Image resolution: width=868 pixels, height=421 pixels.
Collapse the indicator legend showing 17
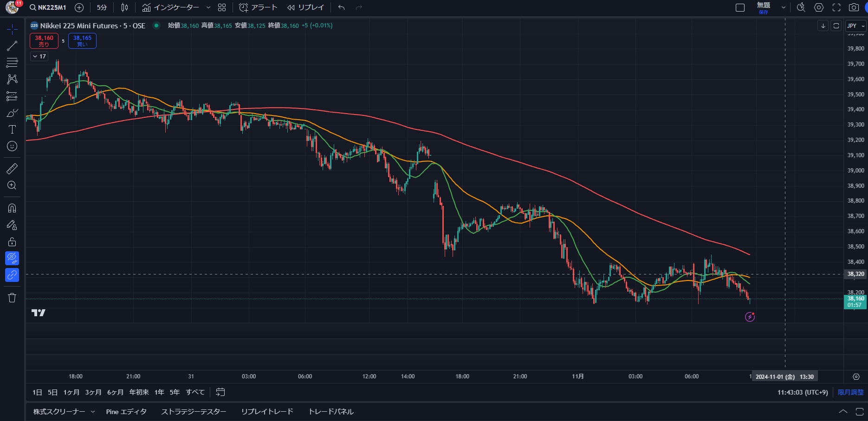pos(35,57)
